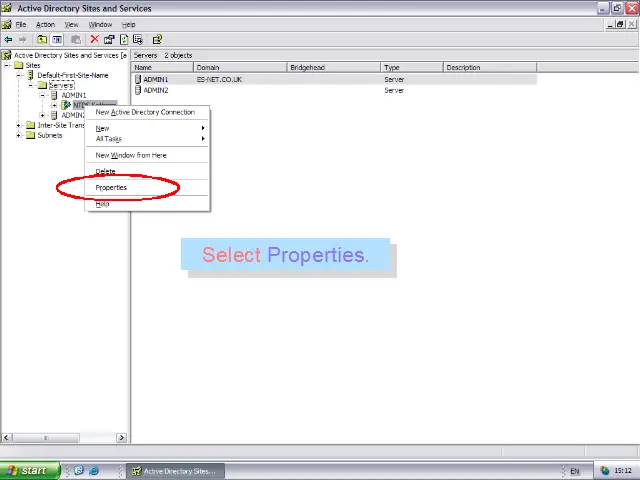This screenshot has height=480, width=640.
Task: Open the Help menu in menu bar
Action: [129, 24]
